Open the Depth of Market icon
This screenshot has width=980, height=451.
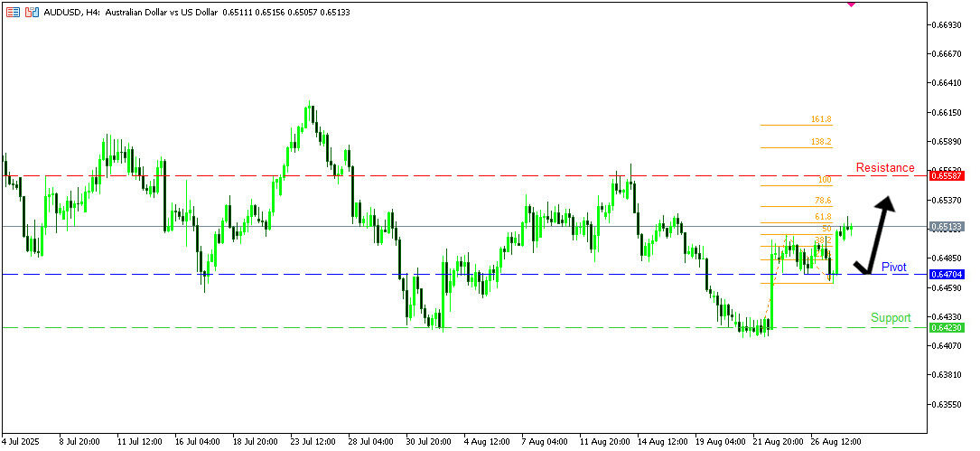coord(33,13)
